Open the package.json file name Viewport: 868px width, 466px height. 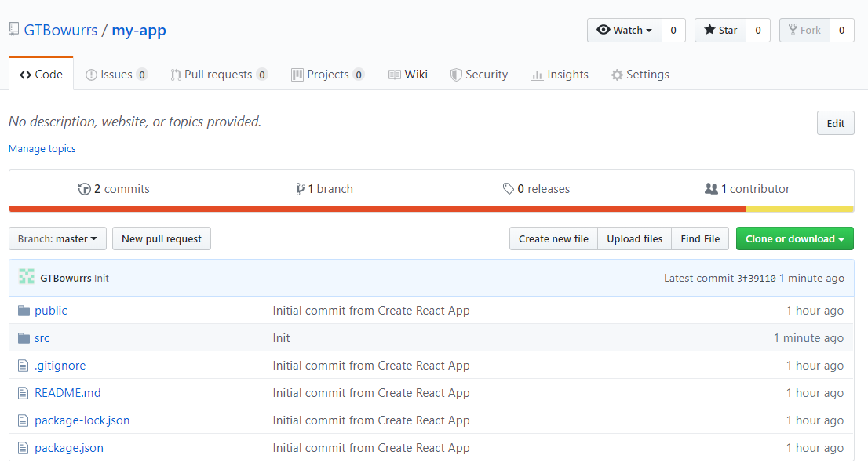(x=69, y=448)
